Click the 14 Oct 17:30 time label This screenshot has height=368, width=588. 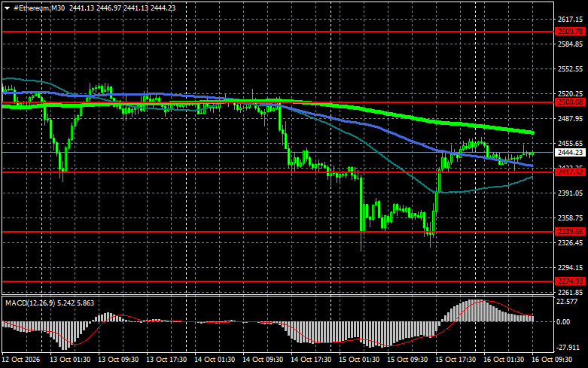(x=311, y=360)
